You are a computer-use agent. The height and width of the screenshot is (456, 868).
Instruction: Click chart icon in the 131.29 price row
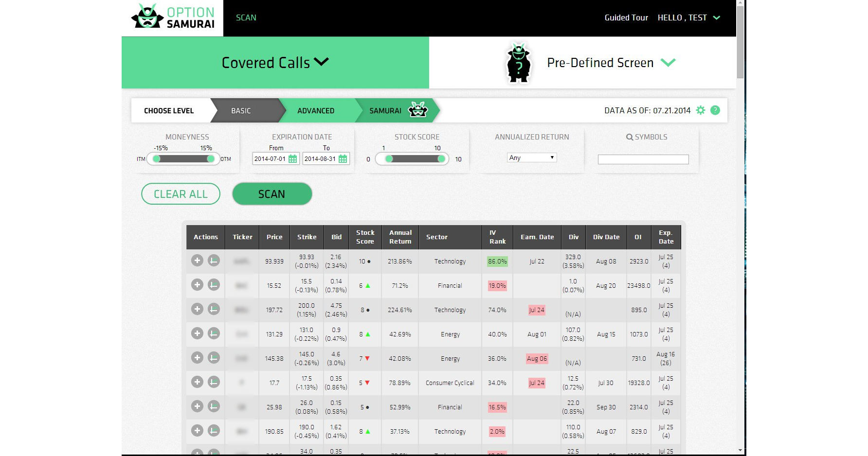(214, 333)
